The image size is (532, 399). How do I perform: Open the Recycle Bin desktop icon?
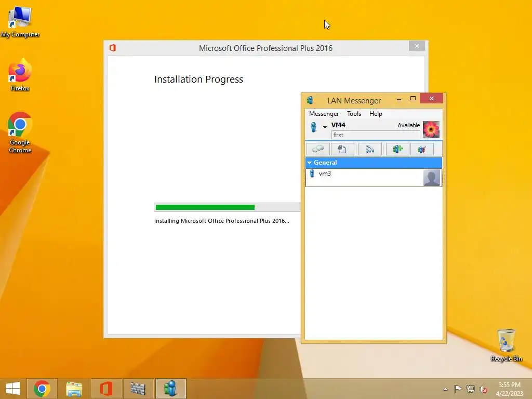click(506, 345)
